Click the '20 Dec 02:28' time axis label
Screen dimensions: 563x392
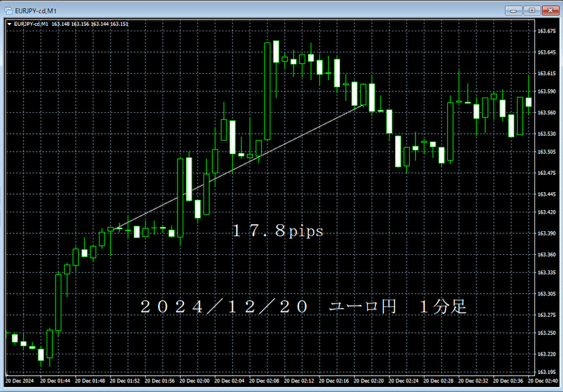click(x=438, y=381)
